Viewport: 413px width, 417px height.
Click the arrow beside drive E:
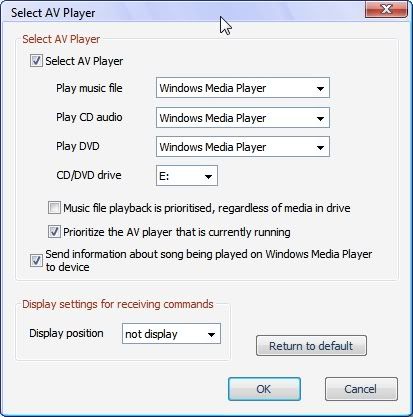click(x=208, y=177)
